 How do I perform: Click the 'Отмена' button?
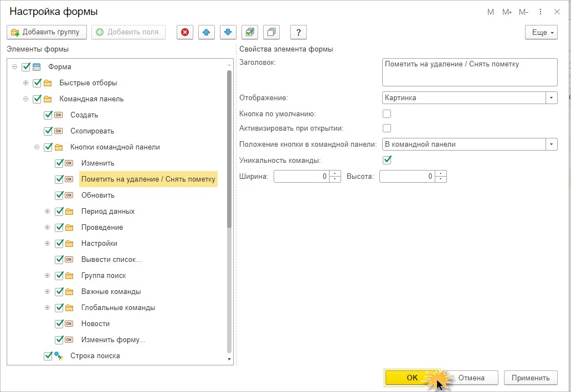(471, 378)
